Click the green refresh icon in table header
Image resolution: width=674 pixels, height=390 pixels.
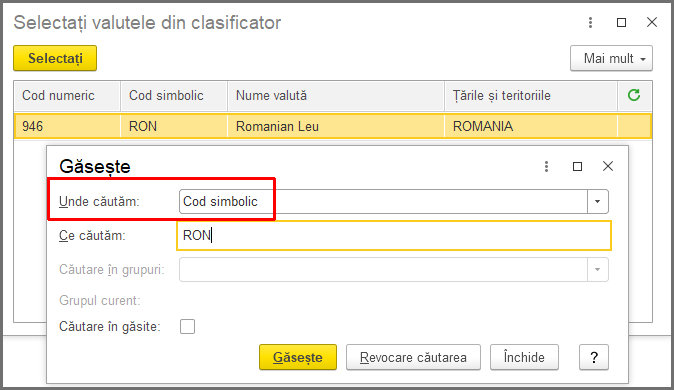634,95
